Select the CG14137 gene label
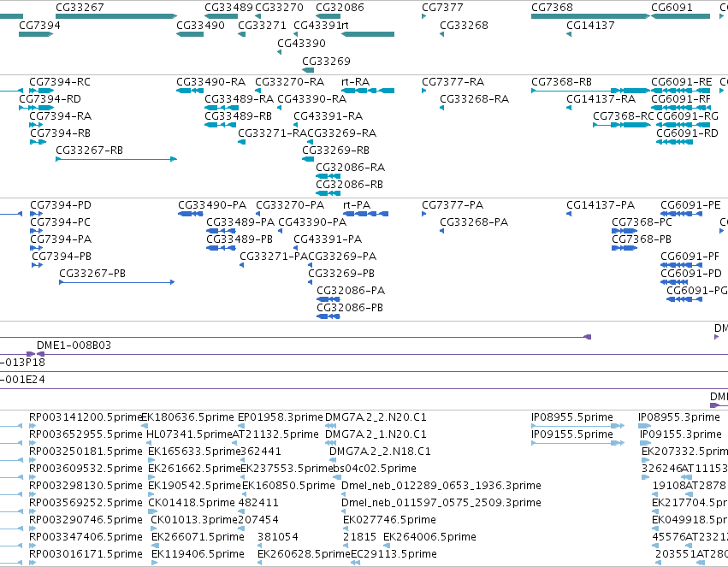The image size is (728, 567). tap(590, 25)
